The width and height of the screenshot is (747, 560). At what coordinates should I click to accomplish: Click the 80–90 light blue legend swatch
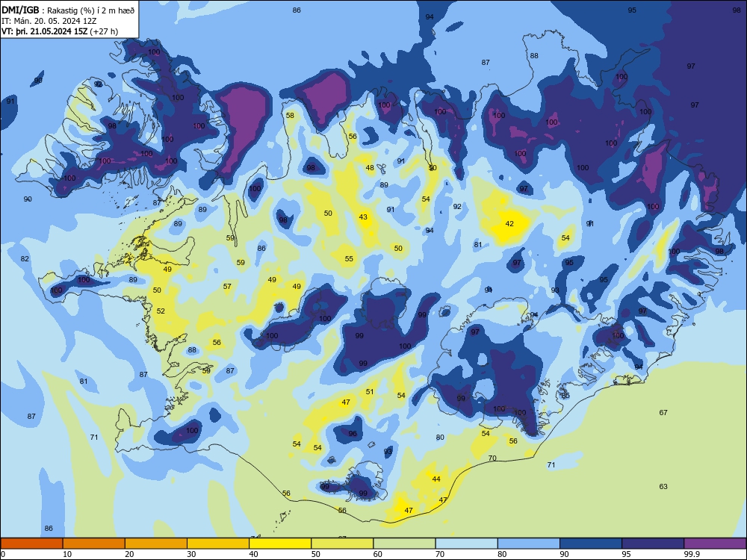(529, 544)
